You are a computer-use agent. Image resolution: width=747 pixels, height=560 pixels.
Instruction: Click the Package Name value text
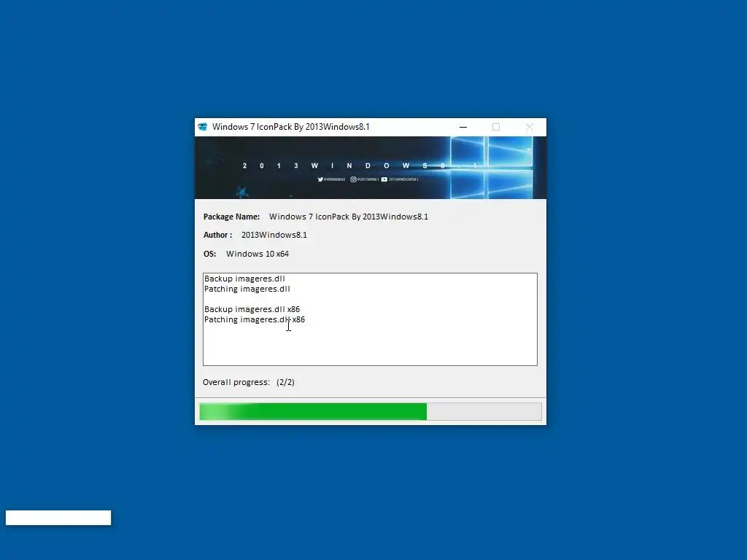(349, 217)
